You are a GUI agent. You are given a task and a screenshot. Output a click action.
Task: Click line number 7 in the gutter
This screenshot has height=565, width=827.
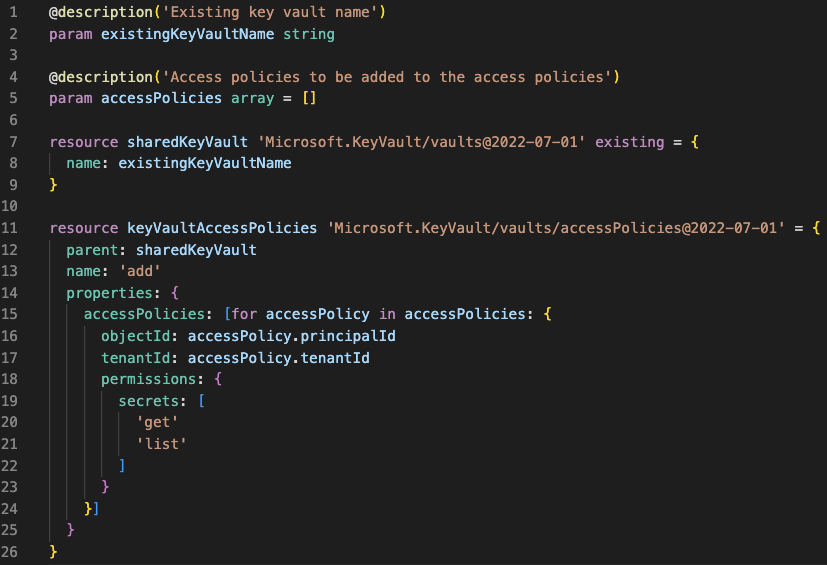click(x=13, y=141)
